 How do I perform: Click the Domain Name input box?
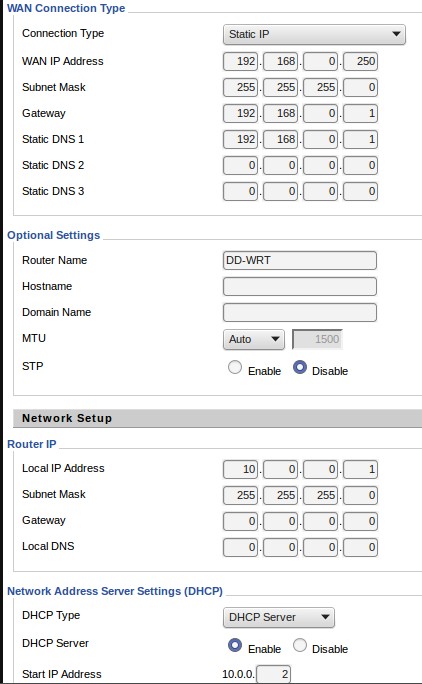point(300,312)
